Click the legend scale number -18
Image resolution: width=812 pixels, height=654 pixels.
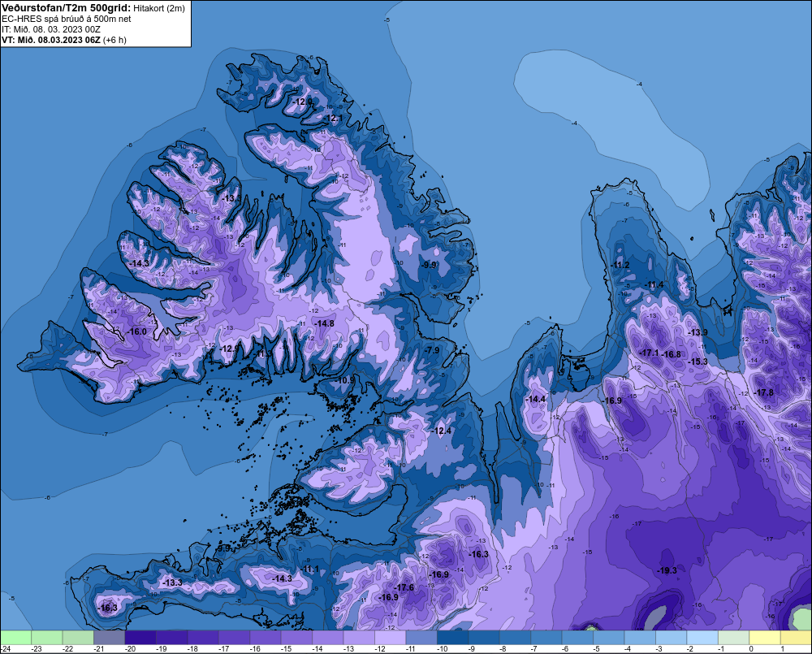(192, 649)
